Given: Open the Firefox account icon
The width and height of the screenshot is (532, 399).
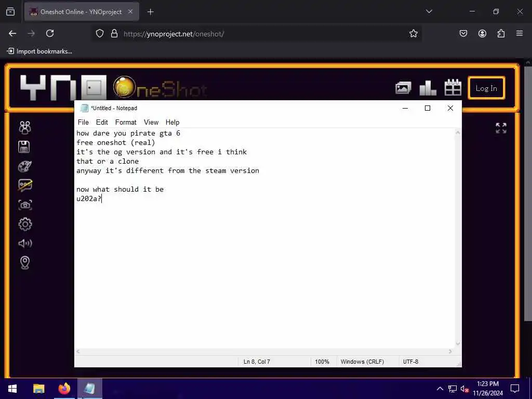Looking at the screenshot, I should point(482,33).
